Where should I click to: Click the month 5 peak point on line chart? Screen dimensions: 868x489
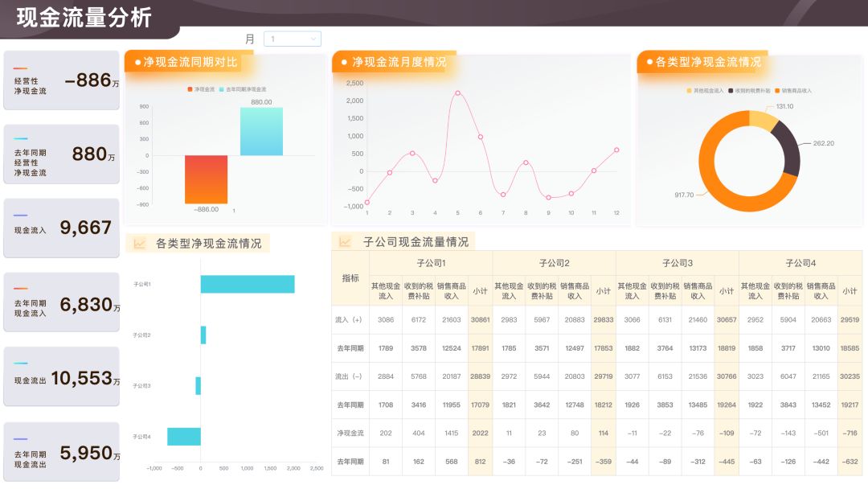tap(457, 93)
